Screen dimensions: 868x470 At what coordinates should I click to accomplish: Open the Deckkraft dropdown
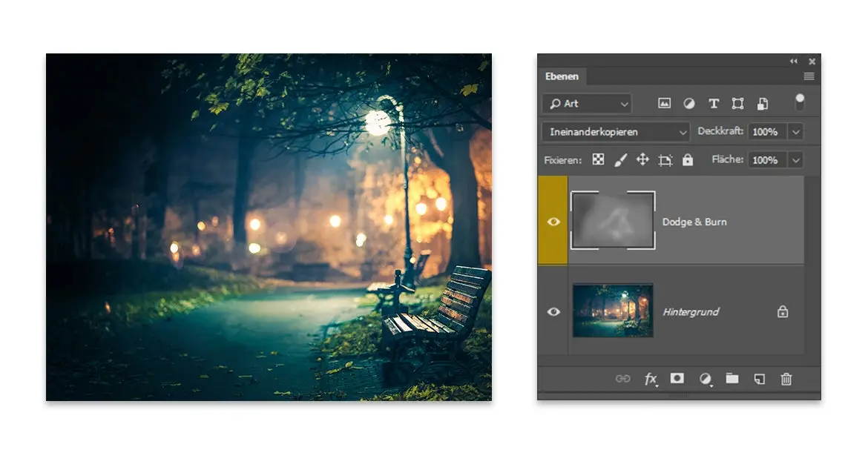pyautogui.click(x=795, y=132)
